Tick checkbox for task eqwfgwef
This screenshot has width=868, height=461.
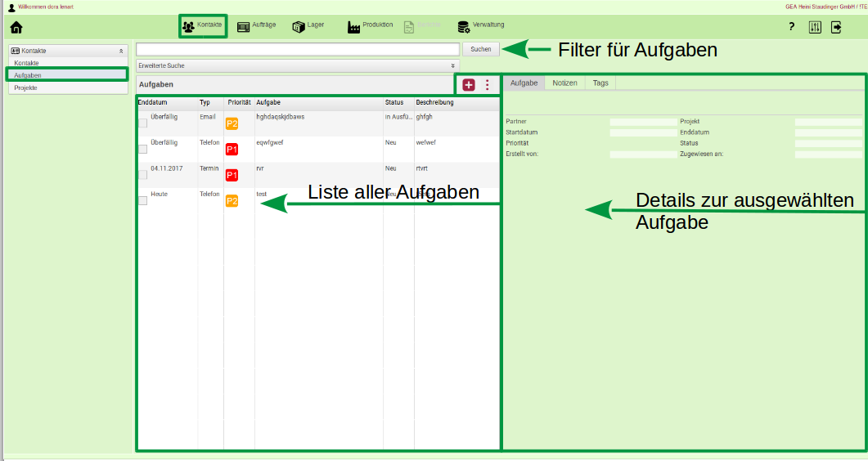143,149
